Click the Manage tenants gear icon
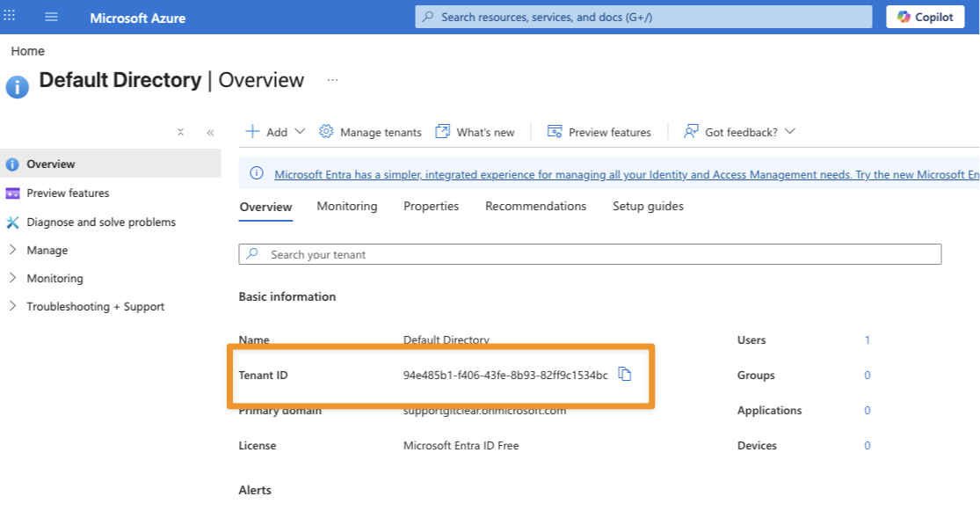Image resolution: width=980 pixels, height=511 pixels. (326, 131)
